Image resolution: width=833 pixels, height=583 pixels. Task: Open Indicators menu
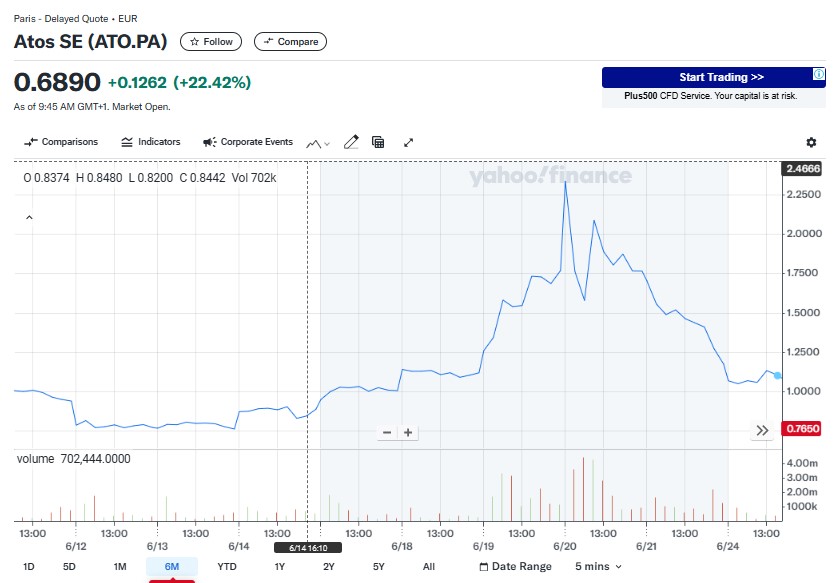tap(151, 142)
